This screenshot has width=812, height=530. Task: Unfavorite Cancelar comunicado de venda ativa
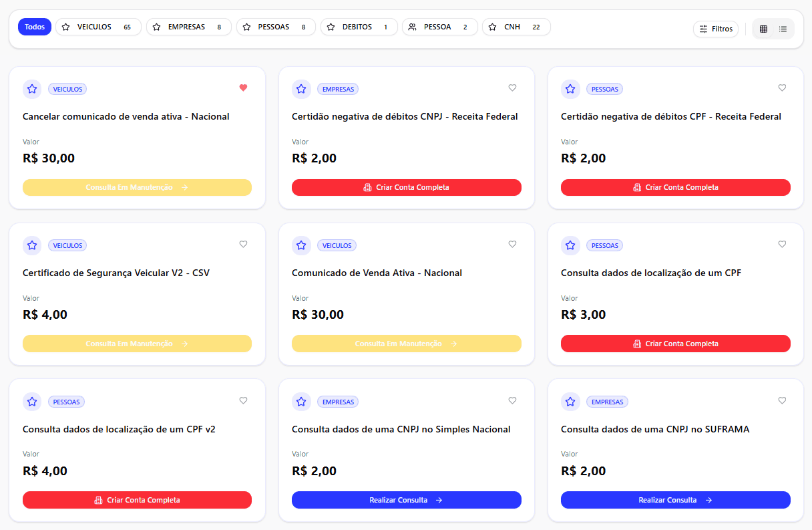coord(243,88)
